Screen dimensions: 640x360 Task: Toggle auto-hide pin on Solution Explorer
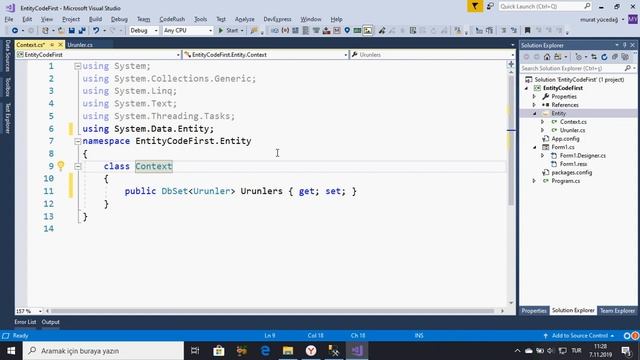pos(624,45)
